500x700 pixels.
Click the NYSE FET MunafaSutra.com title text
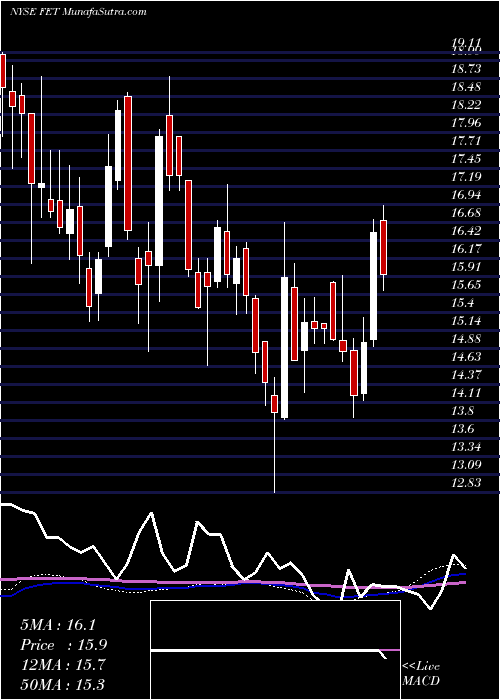click(78, 11)
